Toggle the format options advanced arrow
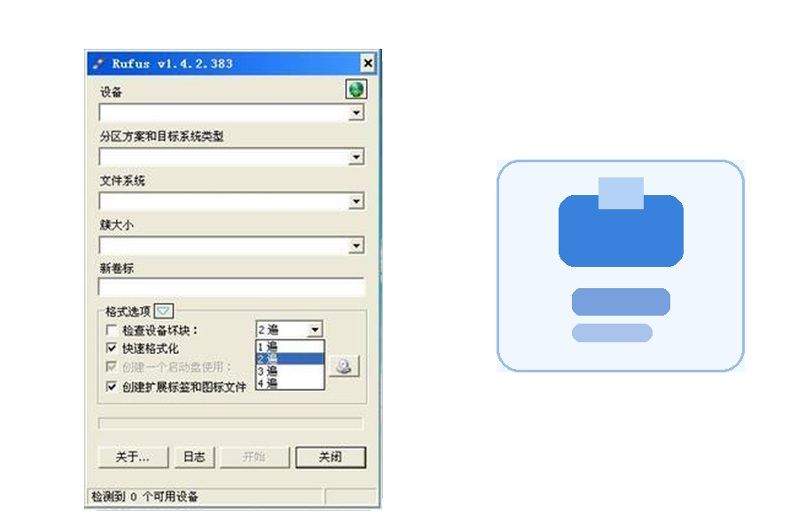The height and width of the screenshot is (532, 798). pos(164,310)
